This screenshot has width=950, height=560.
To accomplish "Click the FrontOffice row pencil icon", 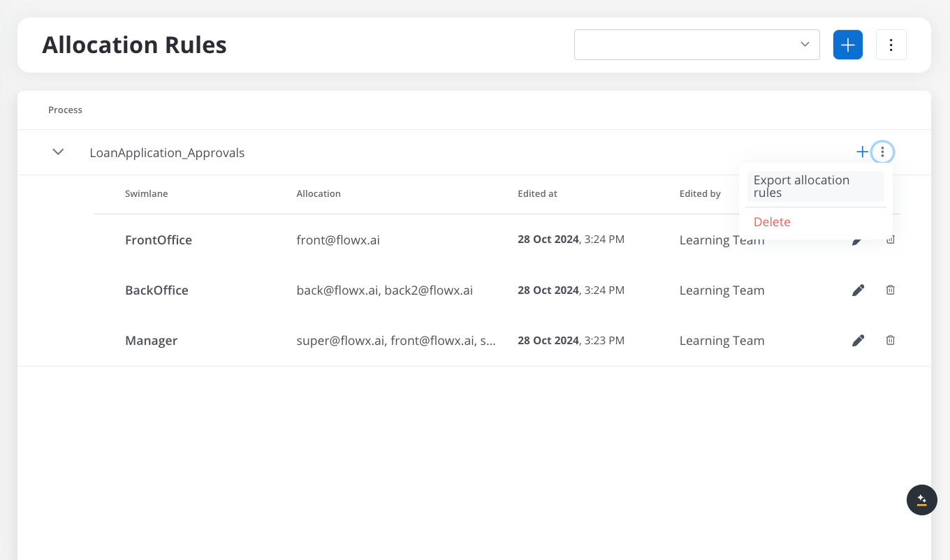I will pos(858,242).
